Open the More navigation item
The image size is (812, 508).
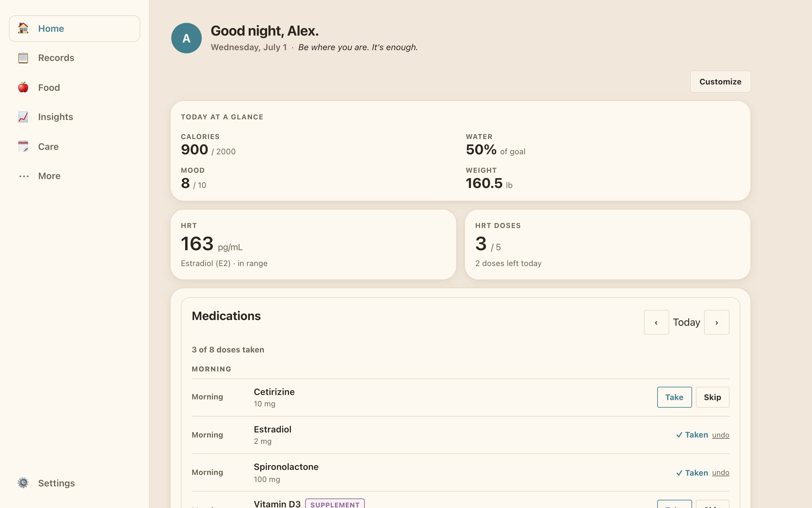point(75,176)
